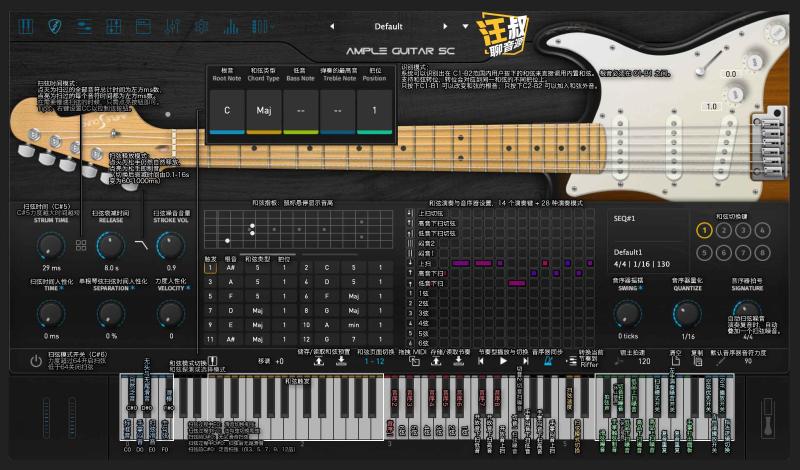Viewport: 800px width, 470px height.
Task: Click the load chord preset download arrow
Action: tap(341, 361)
